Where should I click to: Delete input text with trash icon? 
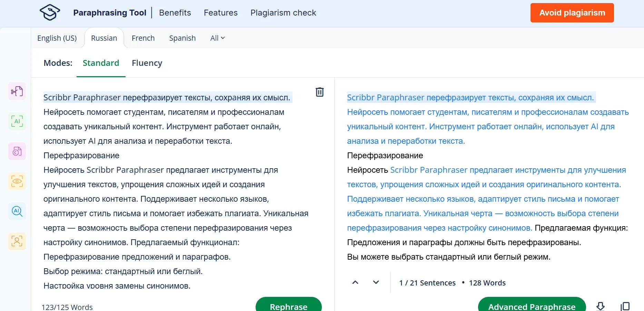pos(320,92)
